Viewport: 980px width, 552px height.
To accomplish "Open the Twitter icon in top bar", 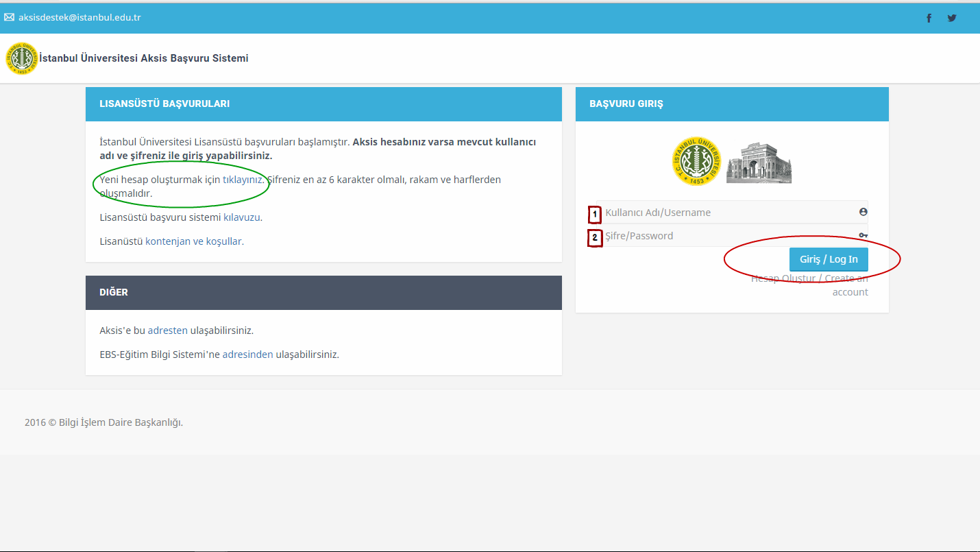I will coord(952,19).
